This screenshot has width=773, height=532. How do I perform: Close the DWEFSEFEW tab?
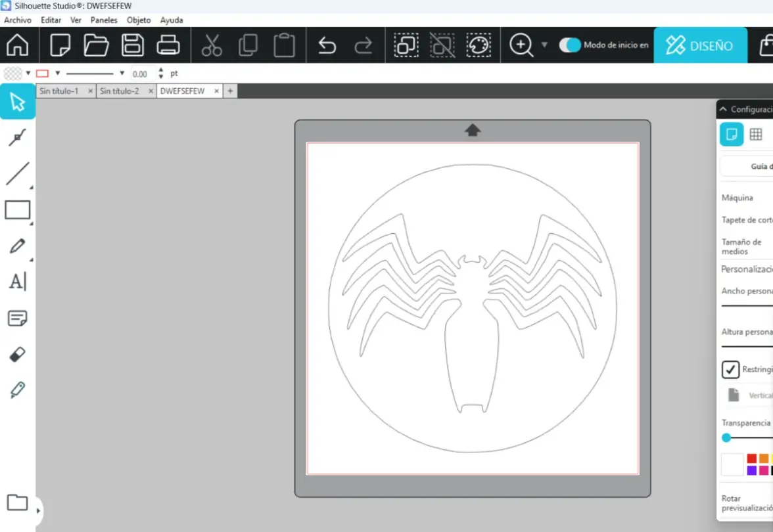[216, 91]
